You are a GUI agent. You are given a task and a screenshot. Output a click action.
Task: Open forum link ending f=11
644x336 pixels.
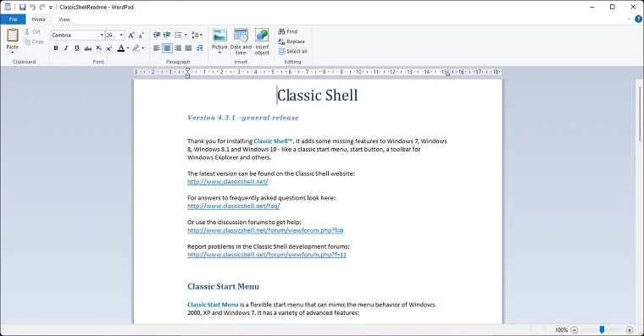[267, 255]
